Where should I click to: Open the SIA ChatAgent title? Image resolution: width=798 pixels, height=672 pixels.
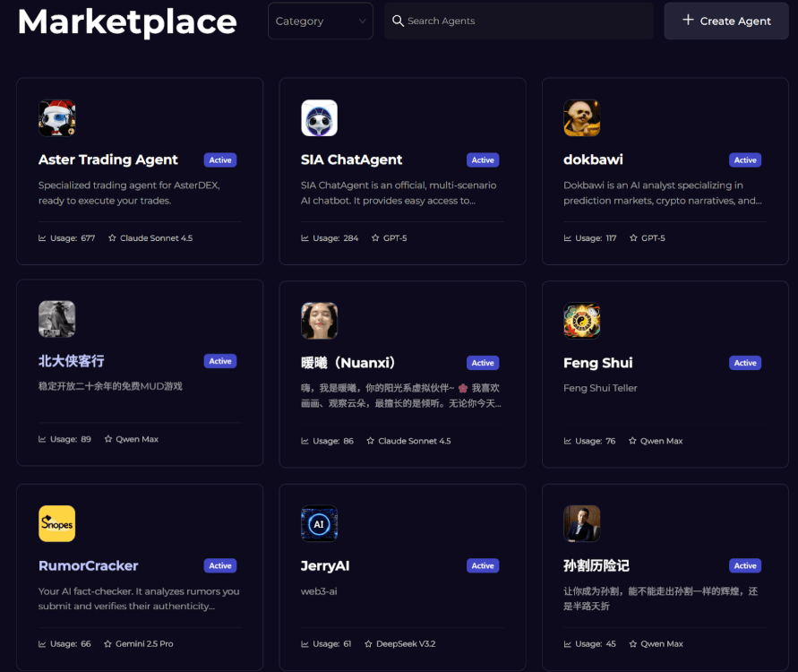pyautogui.click(x=351, y=159)
